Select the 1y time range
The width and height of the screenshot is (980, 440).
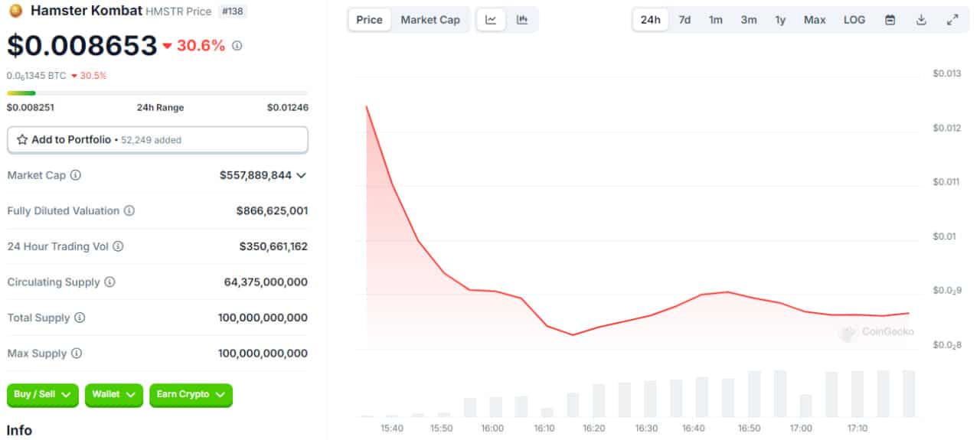pyautogui.click(x=780, y=20)
